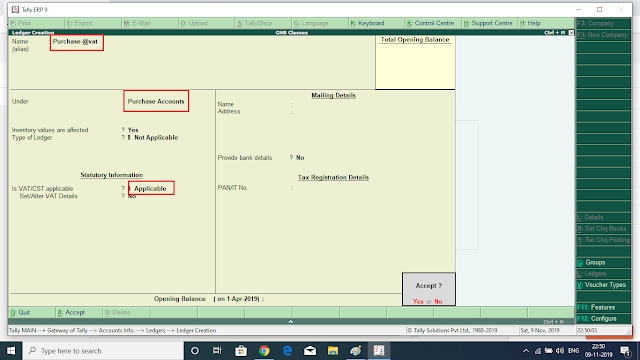640x360 pixels.
Task: Click the network tray icon
Action: (x=538, y=351)
